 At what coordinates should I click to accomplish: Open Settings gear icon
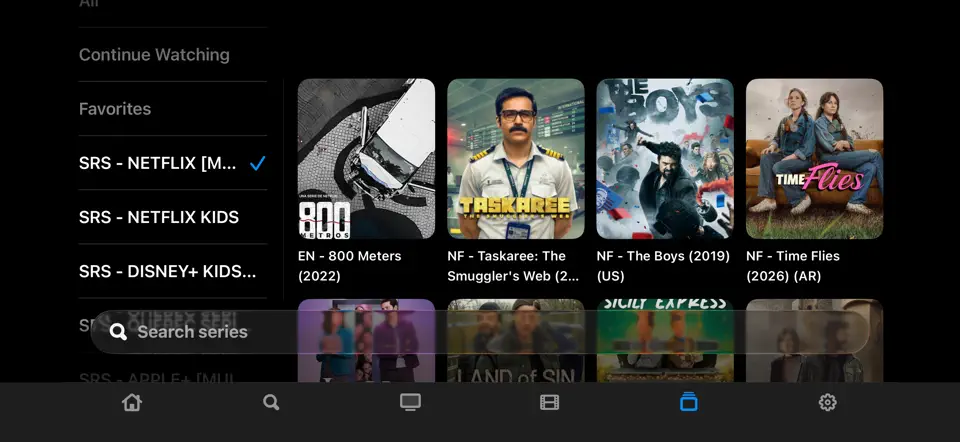pos(828,402)
